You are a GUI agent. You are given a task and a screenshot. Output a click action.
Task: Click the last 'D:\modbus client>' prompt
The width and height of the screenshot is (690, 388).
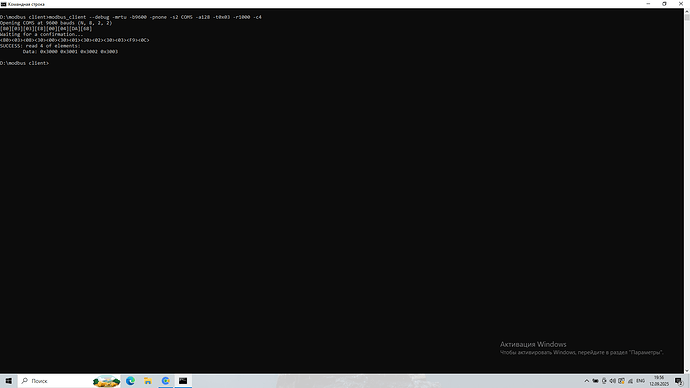pyautogui.click(x=25, y=63)
